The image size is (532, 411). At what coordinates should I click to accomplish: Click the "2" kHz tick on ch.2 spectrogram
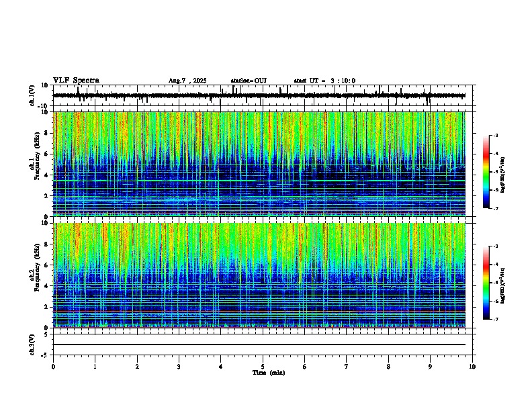[x=47, y=307]
